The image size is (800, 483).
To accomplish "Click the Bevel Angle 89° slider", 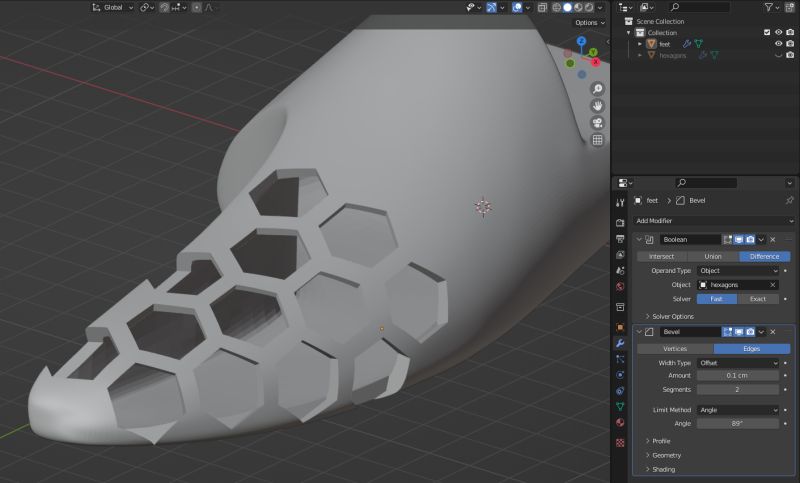I will pos(738,423).
